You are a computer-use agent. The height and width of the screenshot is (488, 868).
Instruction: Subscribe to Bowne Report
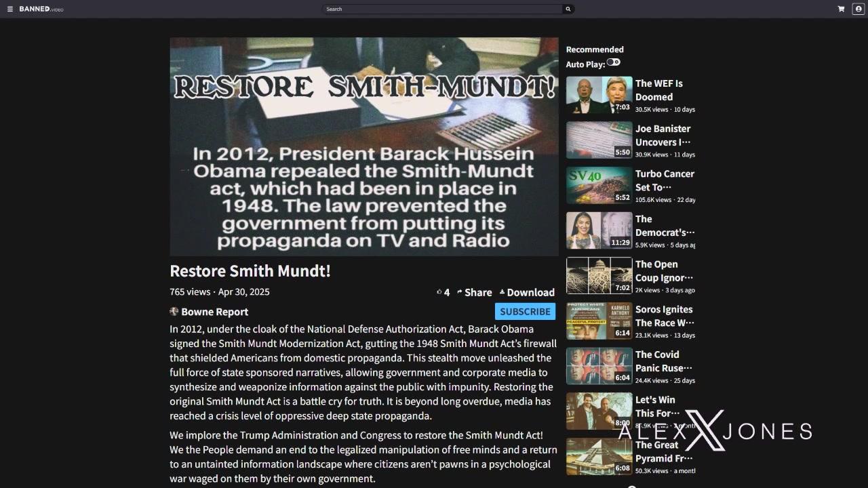(x=525, y=312)
